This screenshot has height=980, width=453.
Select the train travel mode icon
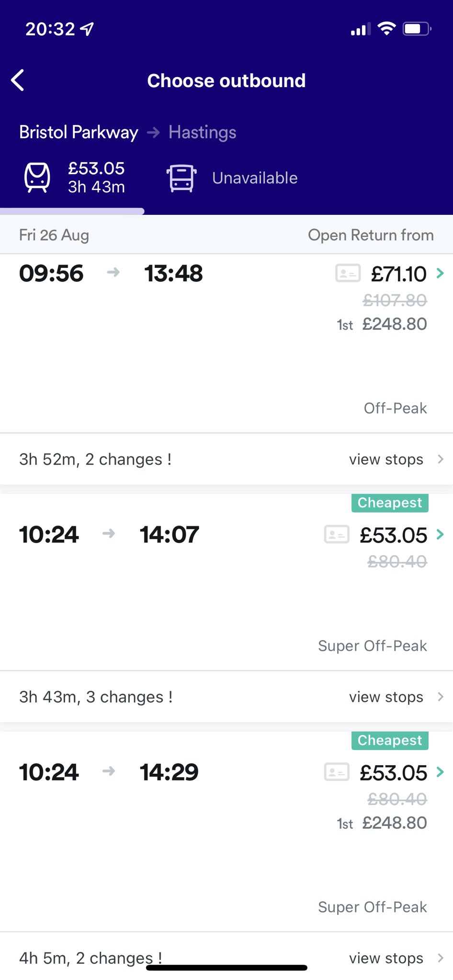pyautogui.click(x=37, y=178)
